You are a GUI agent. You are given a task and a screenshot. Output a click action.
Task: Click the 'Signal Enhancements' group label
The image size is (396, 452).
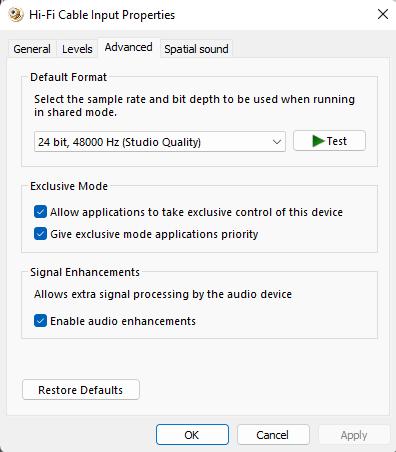tap(85, 272)
